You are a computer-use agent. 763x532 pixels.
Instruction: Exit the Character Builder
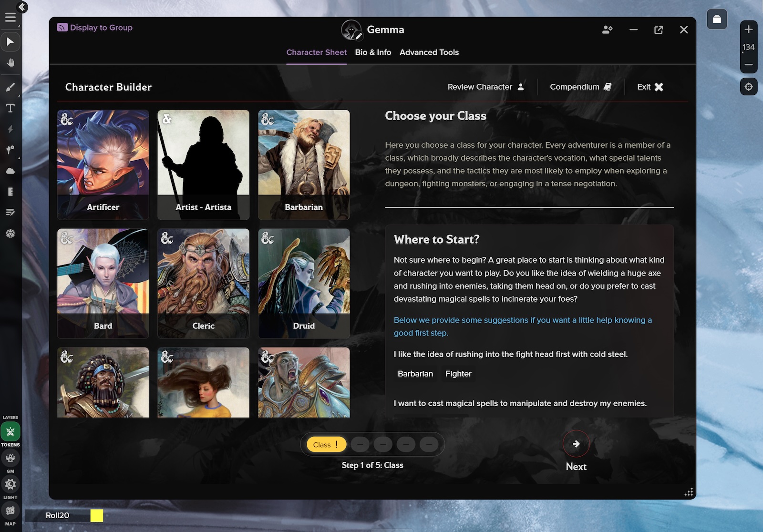click(x=650, y=87)
